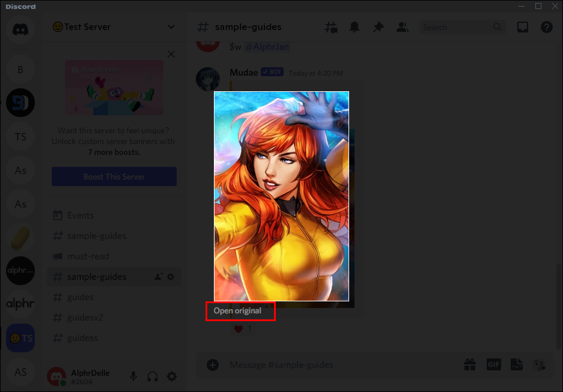Open the alphr text logo server
The image size is (563, 392).
point(20,304)
